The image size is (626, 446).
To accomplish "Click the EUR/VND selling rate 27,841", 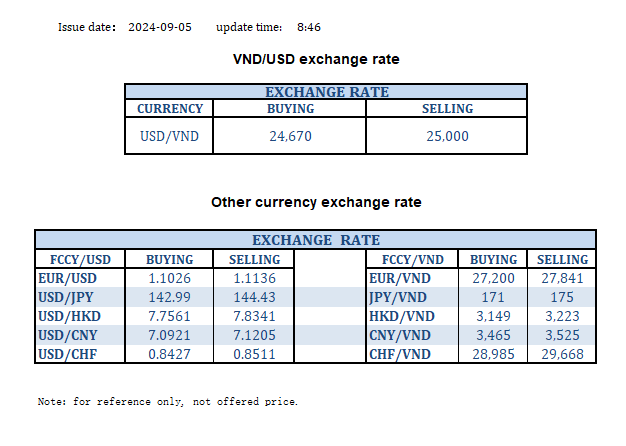I will pyautogui.click(x=559, y=277).
